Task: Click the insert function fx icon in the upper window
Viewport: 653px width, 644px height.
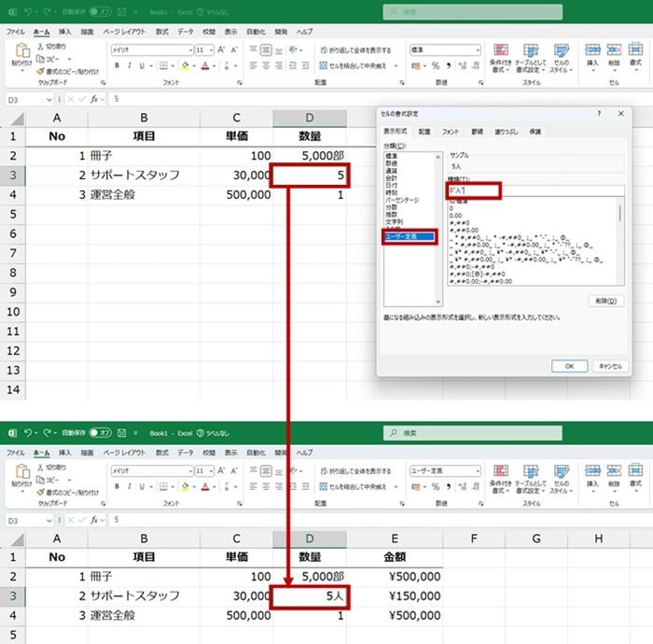Action: (x=92, y=98)
